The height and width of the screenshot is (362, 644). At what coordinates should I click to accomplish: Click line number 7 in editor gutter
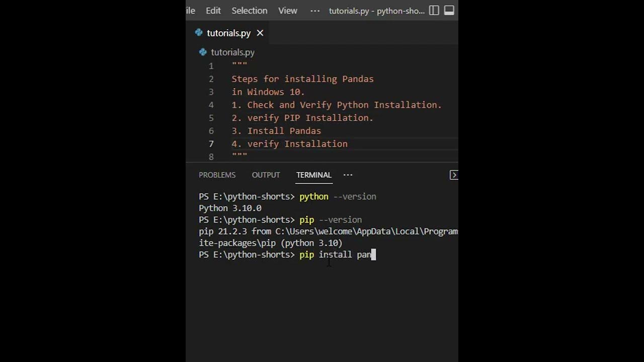pyautogui.click(x=211, y=144)
